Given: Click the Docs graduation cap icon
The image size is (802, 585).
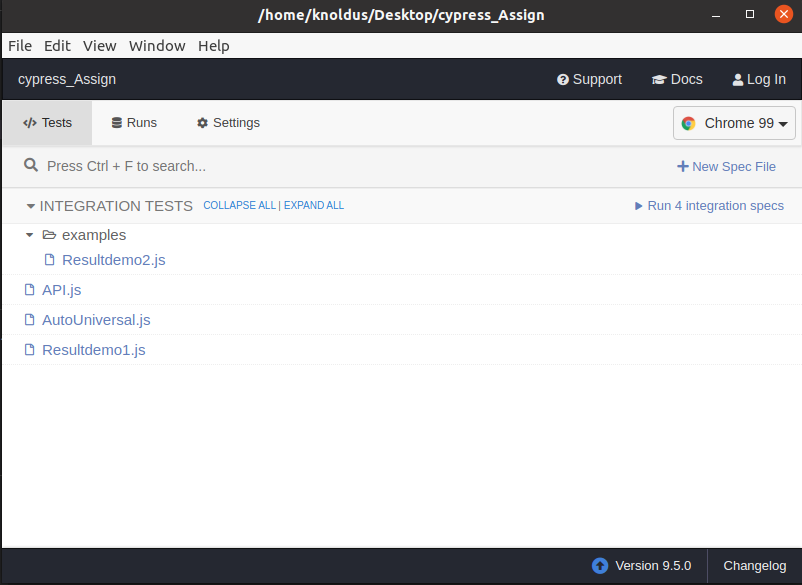Looking at the screenshot, I should 659,80.
